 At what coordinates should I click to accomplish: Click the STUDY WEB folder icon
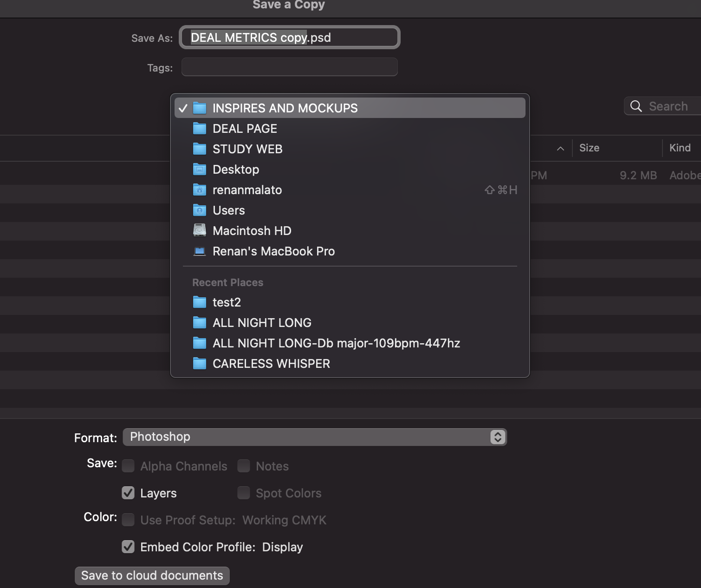199,149
